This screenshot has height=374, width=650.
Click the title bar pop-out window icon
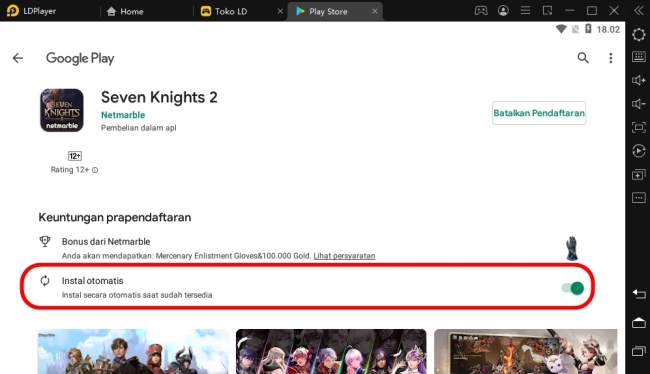[548, 10]
